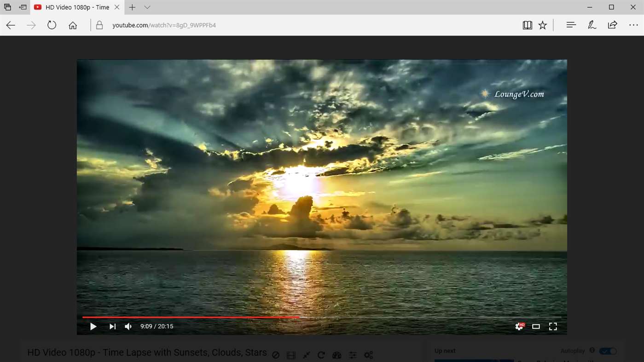Click the circle-slash extension icon by title

tap(276, 355)
